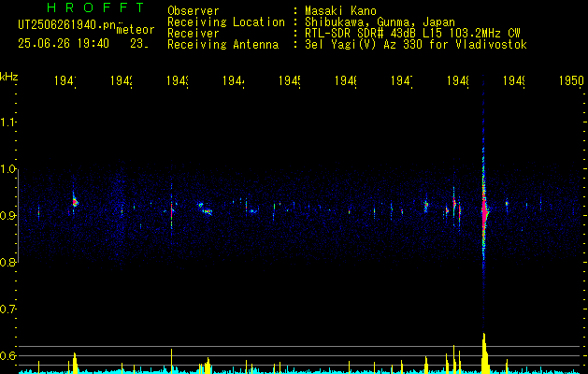Click the 'Observer' field label
This screenshot has width=588, height=374.
coord(194,11)
